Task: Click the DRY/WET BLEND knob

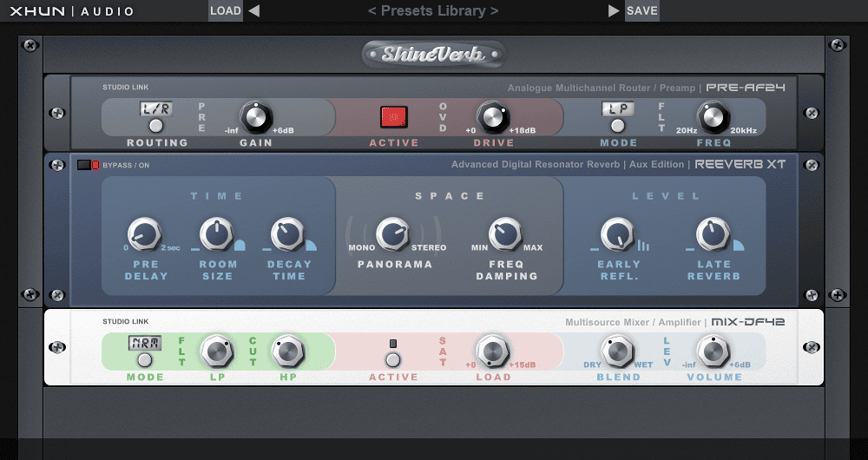Action: pyautogui.click(x=617, y=352)
